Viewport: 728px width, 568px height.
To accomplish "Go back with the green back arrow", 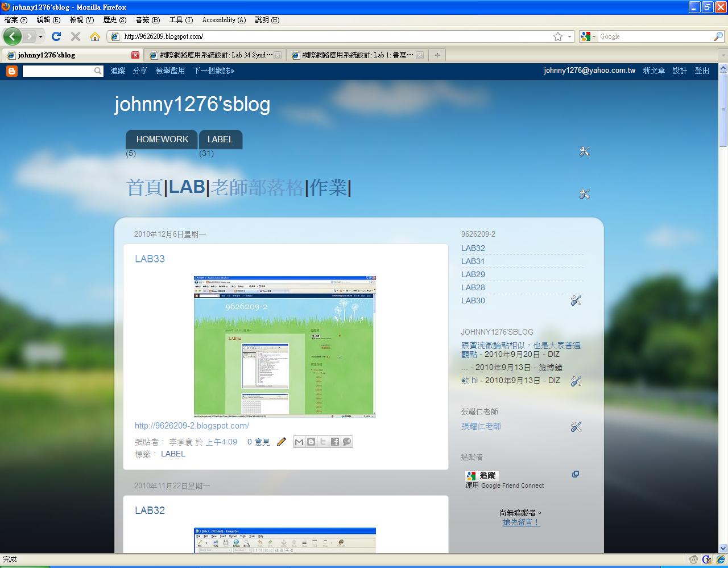I will (13, 36).
